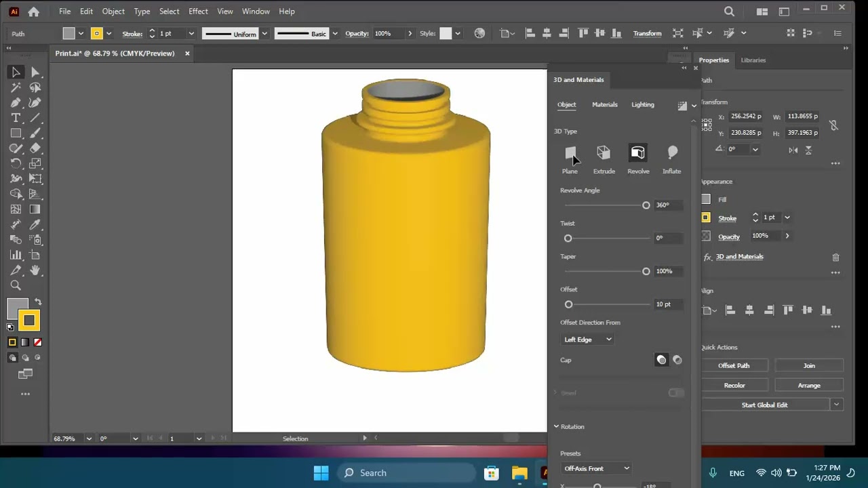
Task: Open Offset Direction From Left Edge dropdown
Action: point(588,340)
